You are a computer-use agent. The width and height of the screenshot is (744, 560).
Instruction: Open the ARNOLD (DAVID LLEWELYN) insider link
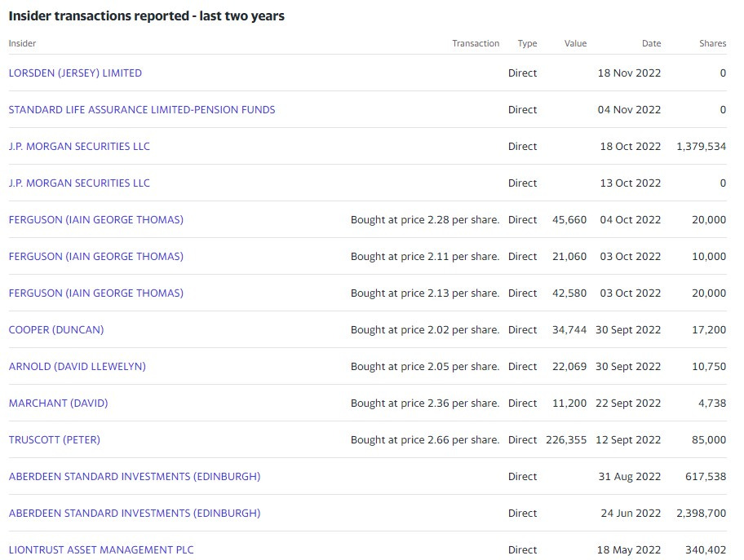coord(77,367)
